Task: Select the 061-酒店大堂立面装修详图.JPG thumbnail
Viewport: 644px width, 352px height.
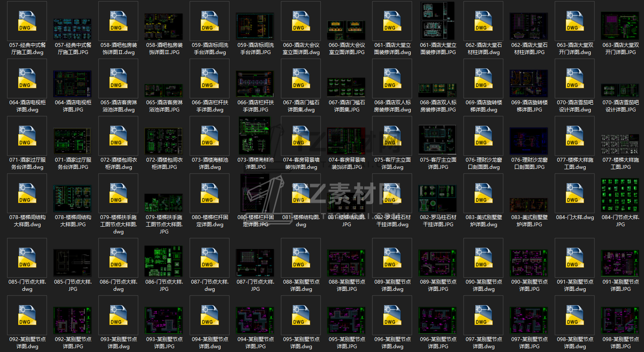Action: (x=438, y=21)
